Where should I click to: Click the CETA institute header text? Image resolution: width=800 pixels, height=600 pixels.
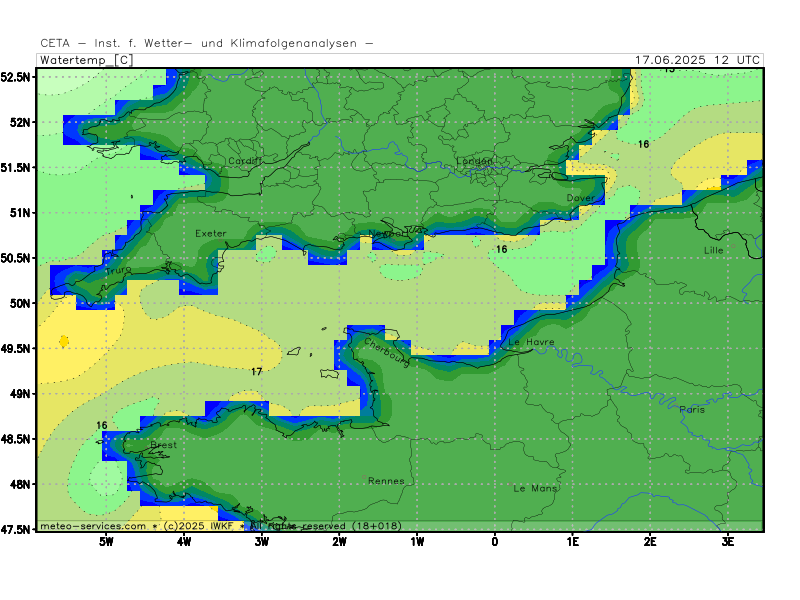(x=207, y=43)
